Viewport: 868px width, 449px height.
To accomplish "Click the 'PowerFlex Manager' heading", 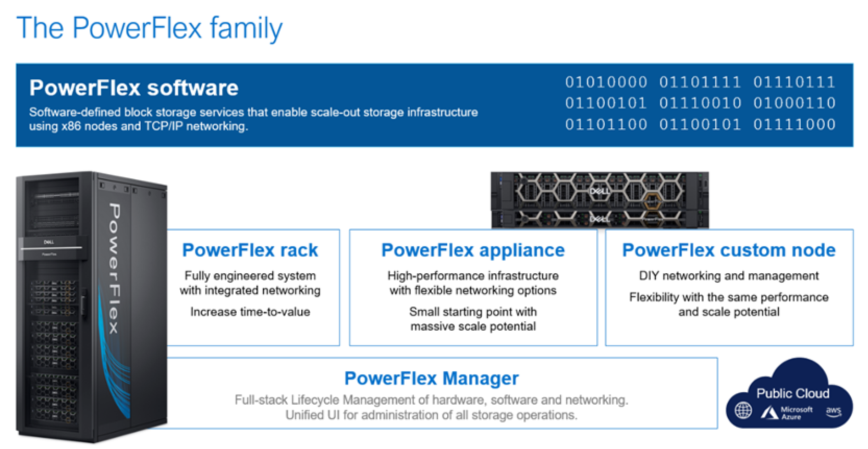I will point(432,378).
